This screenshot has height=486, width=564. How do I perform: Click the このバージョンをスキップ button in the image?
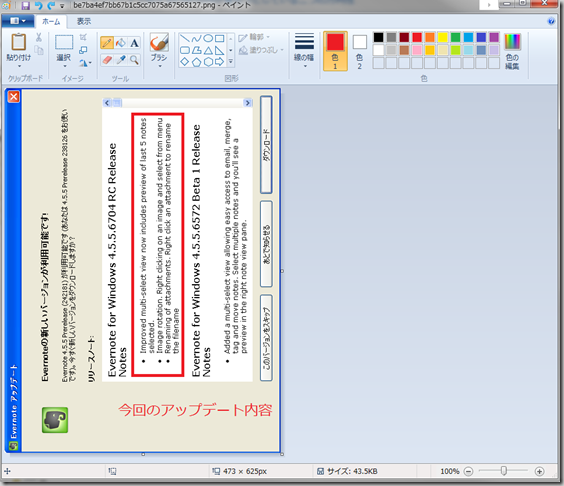click(x=266, y=338)
